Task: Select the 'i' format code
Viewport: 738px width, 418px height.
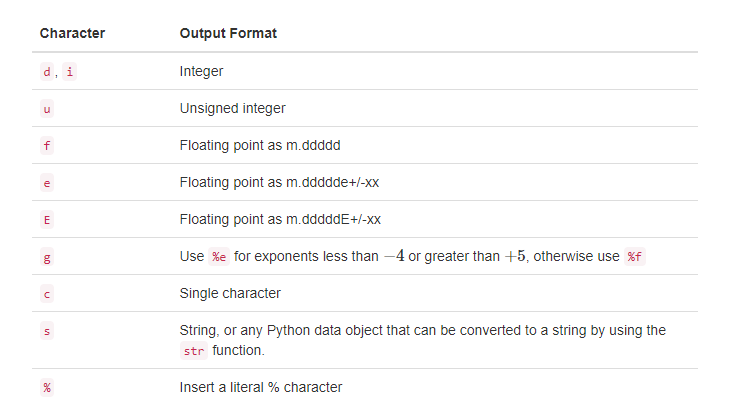Action: (x=69, y=72)
